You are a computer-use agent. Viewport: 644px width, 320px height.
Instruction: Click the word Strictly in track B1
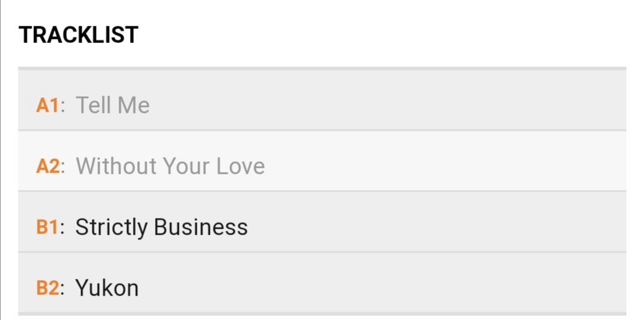pos(111,227)
